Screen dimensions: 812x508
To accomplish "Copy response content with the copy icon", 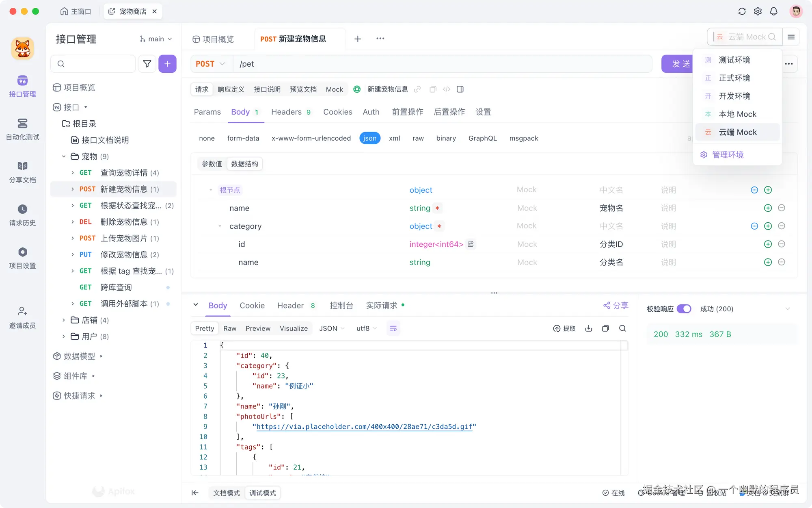I will [605, 328].
